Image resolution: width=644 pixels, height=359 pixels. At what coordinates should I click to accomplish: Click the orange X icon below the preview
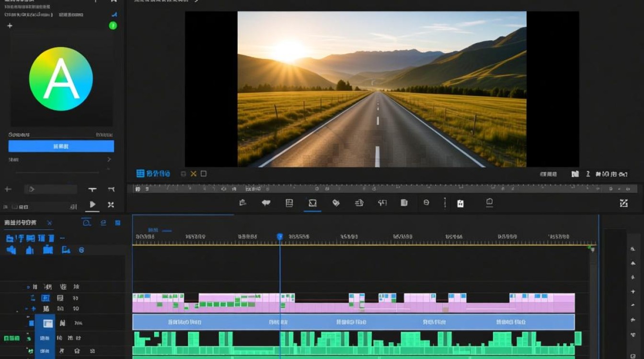(194, 174)
